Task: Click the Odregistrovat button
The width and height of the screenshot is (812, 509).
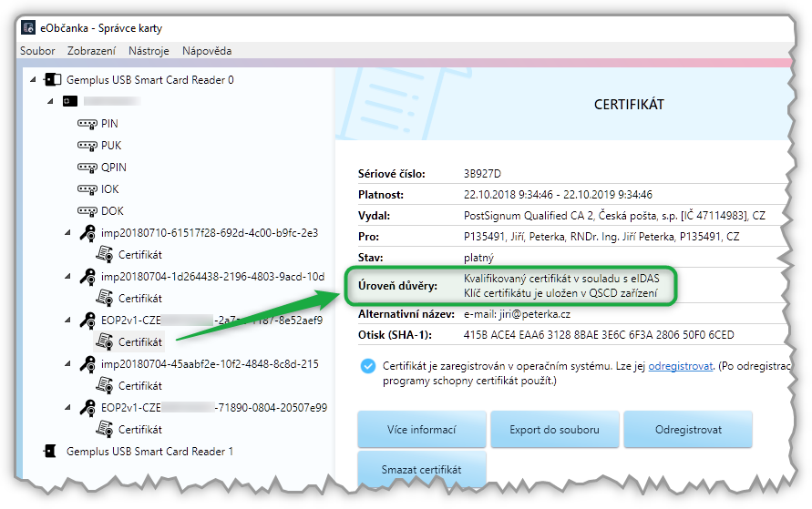Action: 688,430
